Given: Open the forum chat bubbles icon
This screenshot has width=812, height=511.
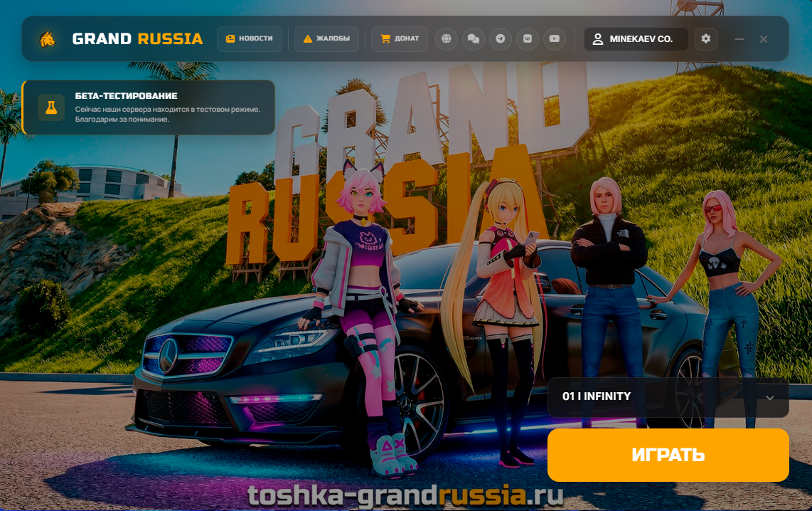Looking at the screenshot, I should (x=474, y=39).
